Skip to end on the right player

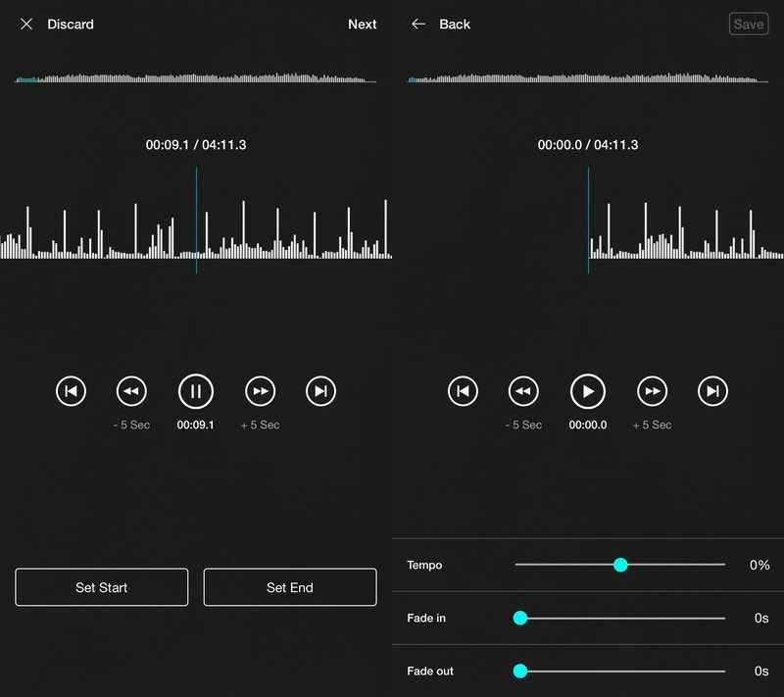[712, 391]
